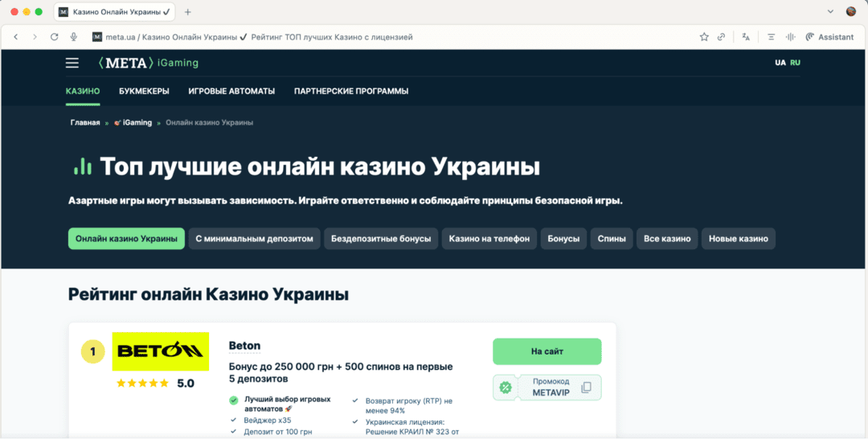
Task: Open the Assistant panel
Action: (x=829, y=37)
